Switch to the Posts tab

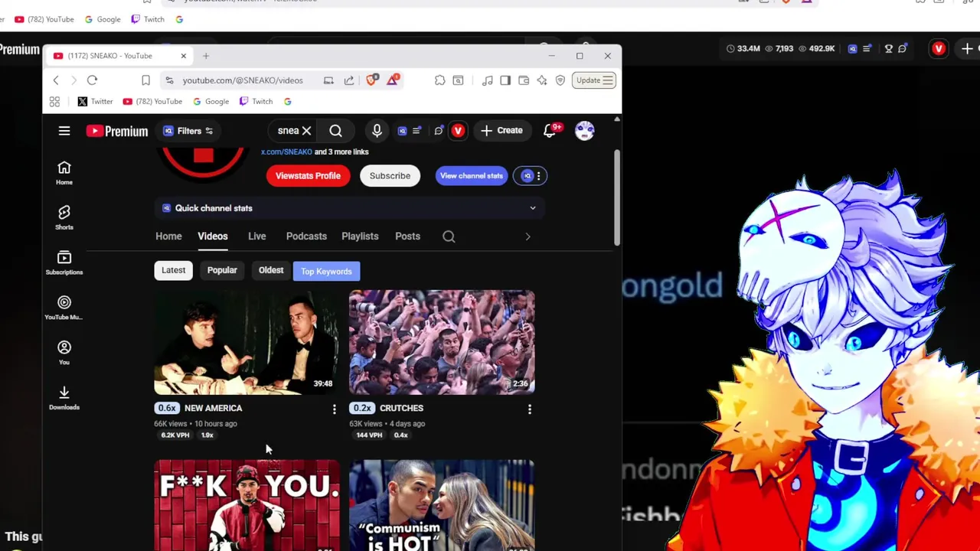[x=407, y=236]
